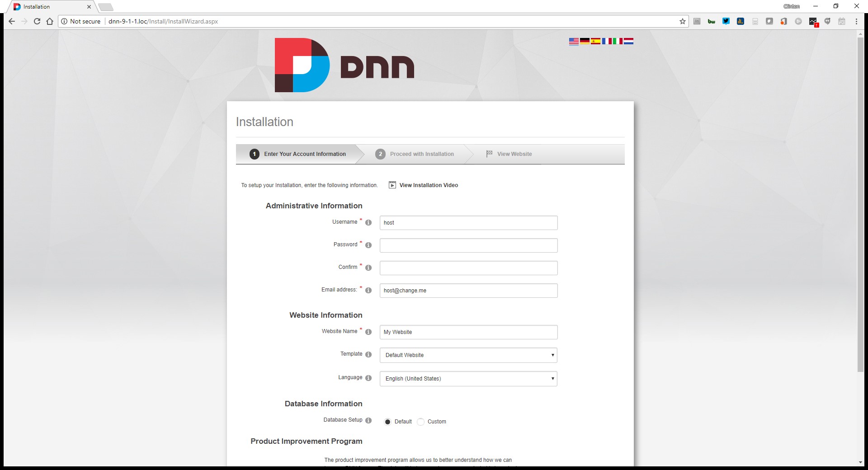Show help info for Language
This screenshot has height=470, width=868.
click(368, 378)
